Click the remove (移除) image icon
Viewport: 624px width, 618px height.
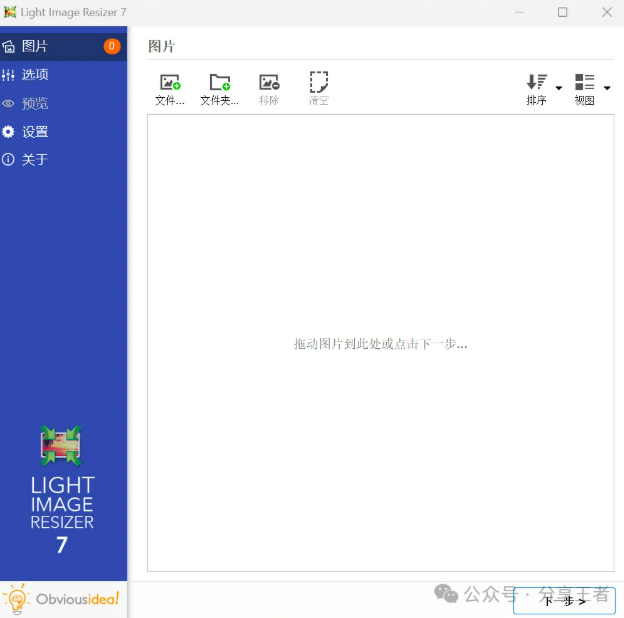coord(268,83)
